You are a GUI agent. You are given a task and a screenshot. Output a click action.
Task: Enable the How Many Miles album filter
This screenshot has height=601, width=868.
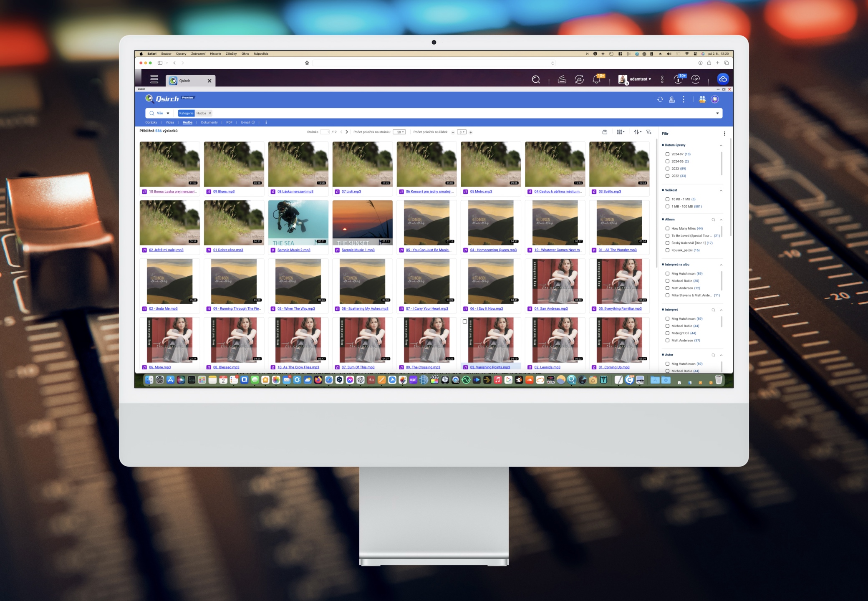pyautogui.click(x=667, y=228)
